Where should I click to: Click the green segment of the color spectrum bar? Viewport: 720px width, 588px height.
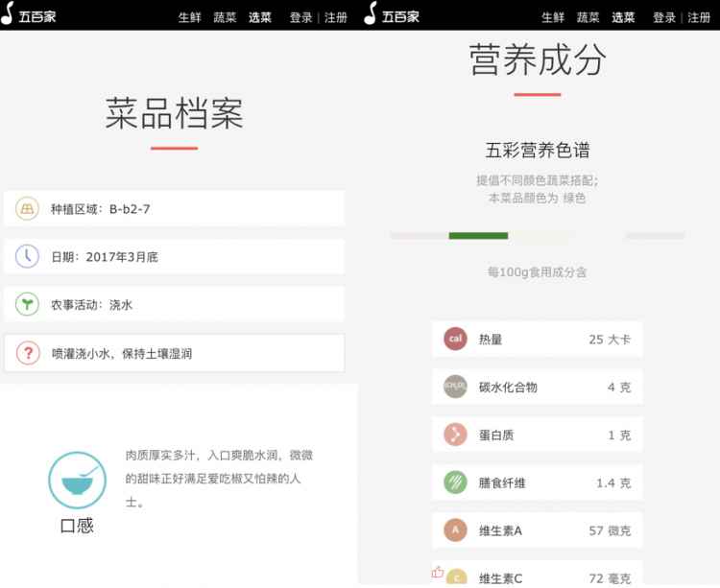pos(478,235)
